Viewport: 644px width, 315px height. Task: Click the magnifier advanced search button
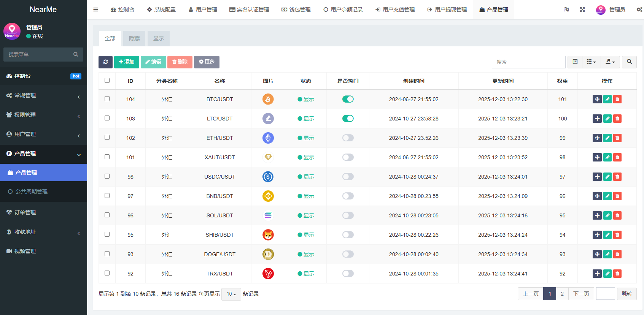click(629, 62)
